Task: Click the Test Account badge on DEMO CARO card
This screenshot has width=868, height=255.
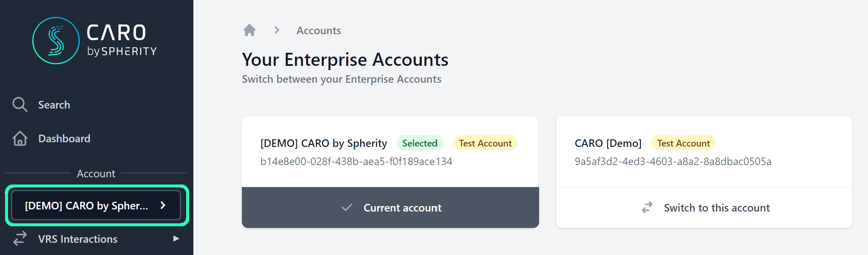Action: pyautogui.click(x=485, y=143)
